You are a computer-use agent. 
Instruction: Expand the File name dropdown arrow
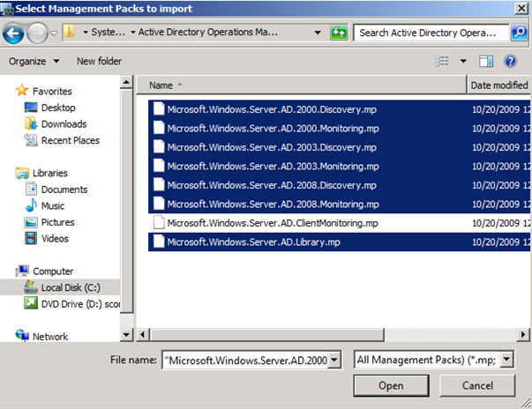click(x=334, y=360)
